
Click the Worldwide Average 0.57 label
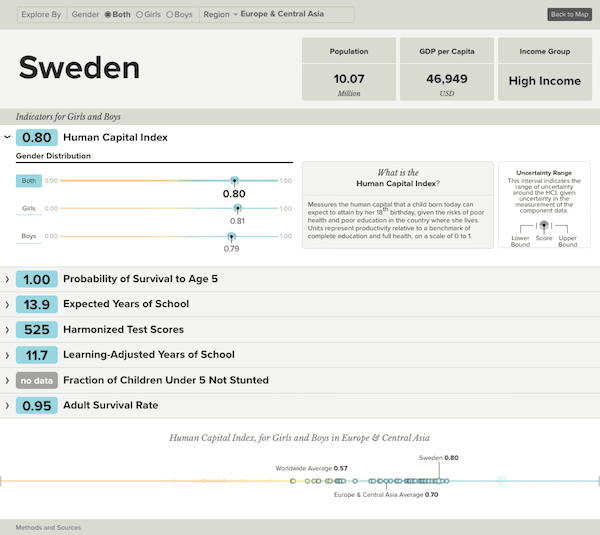[311, 468]
